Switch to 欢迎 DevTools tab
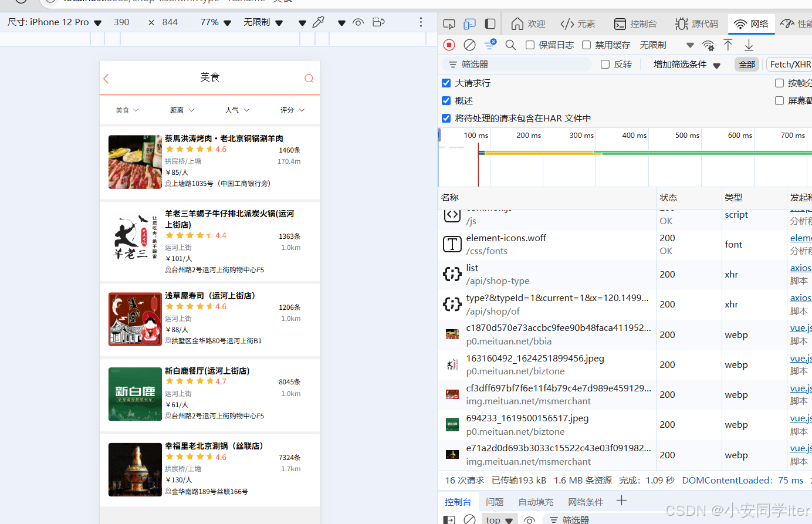 (x=528, y=24)
